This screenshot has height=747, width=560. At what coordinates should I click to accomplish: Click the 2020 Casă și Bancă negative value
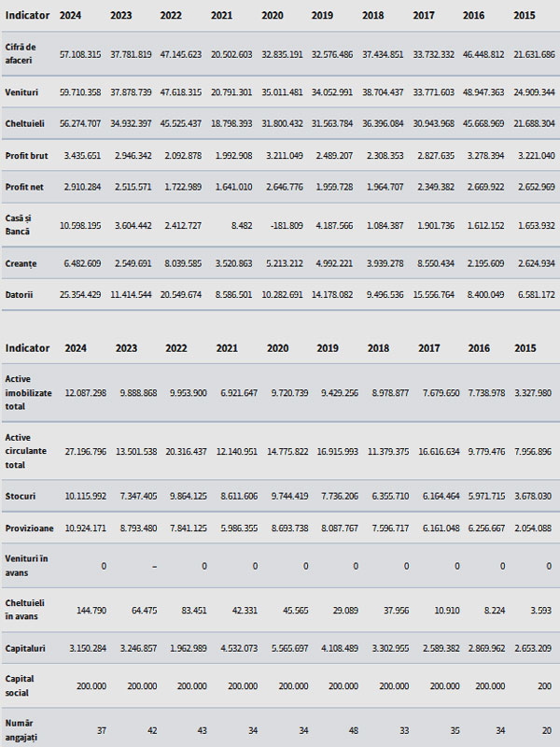[x=287, y=225]
